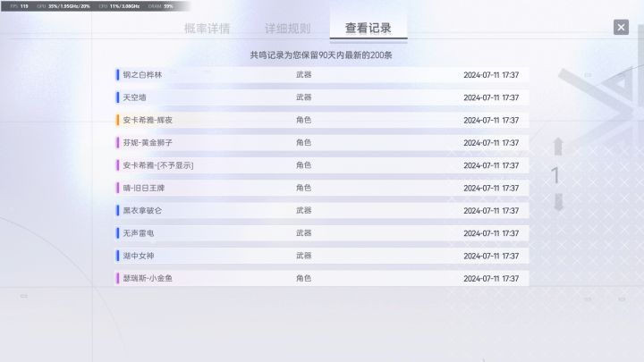This screenshot has height=362, width=644.
Task: Select the 天空墙 weapon record
Action: 322,97
